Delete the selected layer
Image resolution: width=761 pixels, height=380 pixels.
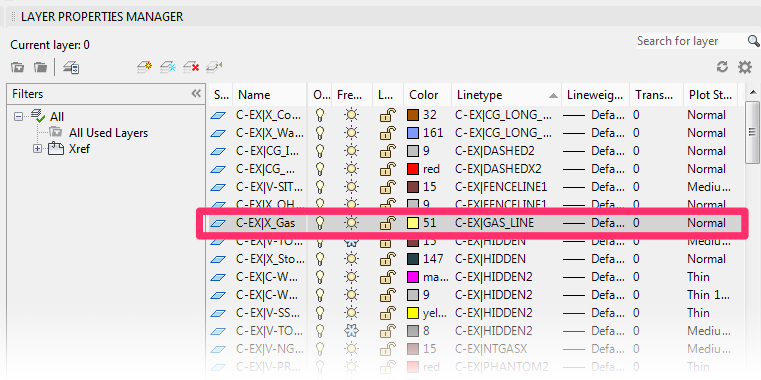(192, 67)
